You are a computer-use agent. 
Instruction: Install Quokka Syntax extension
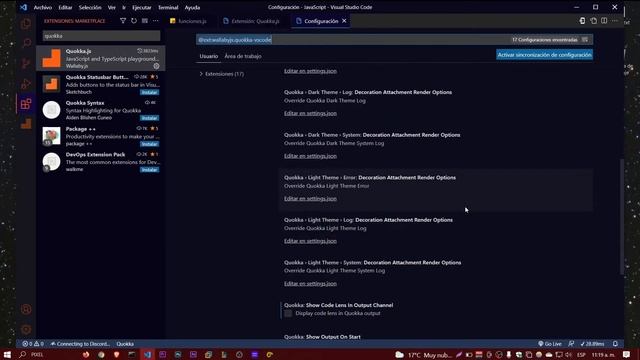tap(149, 118)
